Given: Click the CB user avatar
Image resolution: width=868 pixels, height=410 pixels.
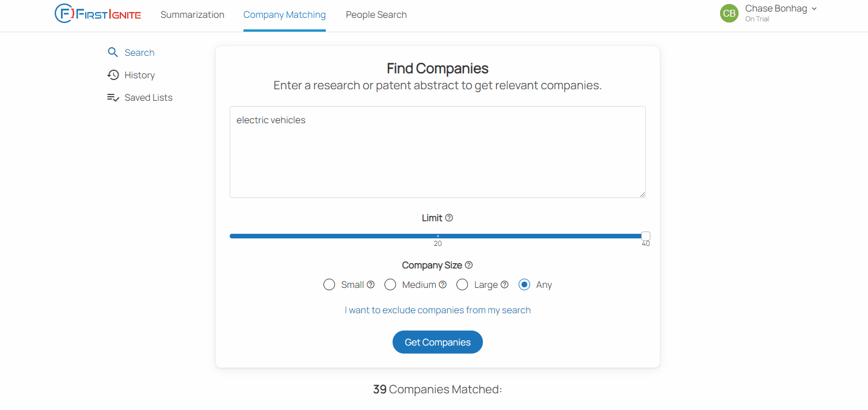Looking at the screenshot, I should (x=729, y=13).
